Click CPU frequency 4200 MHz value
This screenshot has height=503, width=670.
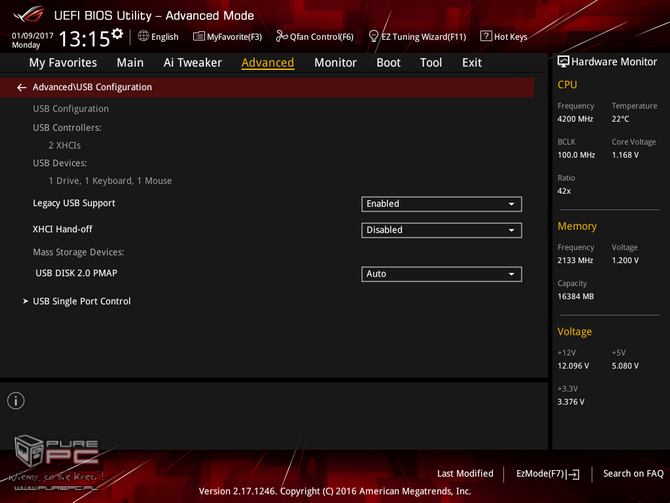click(x=575, y=119)
